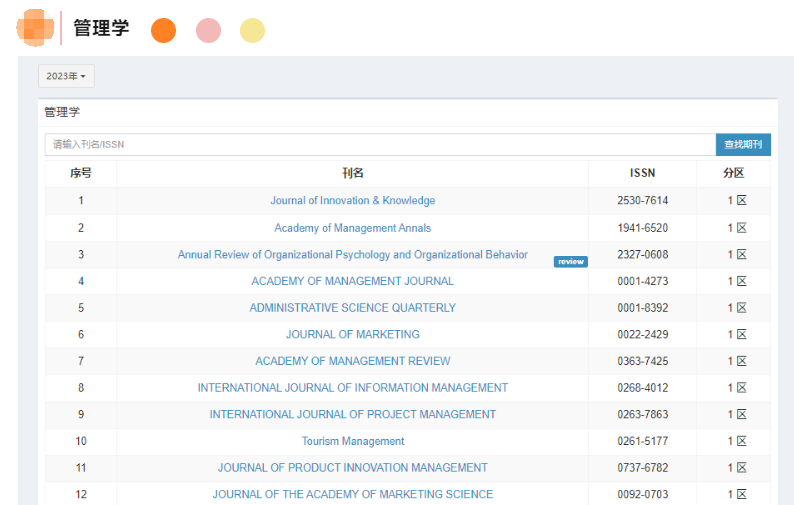Click the pink circle swatch
Viewport: 794px width, 505px height.
208,31
